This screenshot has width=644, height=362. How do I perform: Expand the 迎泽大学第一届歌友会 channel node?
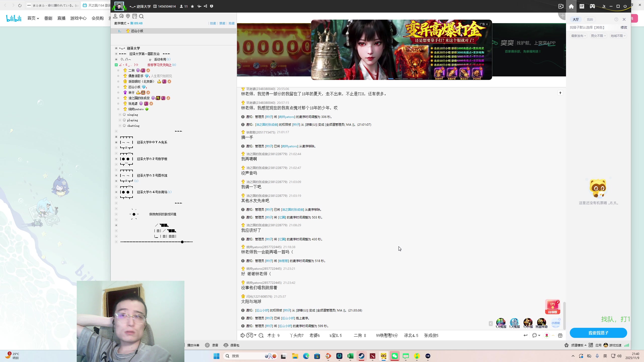[x=116, y=54]
